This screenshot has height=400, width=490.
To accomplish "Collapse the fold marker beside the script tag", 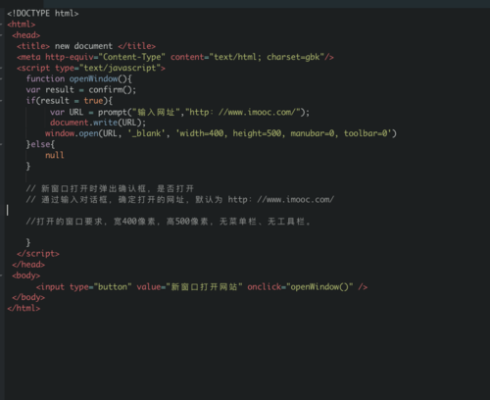I will (x=2, y=68).
